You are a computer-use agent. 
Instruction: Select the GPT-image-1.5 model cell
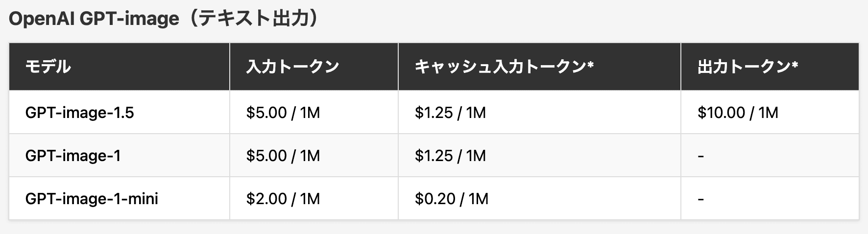[x=79, y=113]
